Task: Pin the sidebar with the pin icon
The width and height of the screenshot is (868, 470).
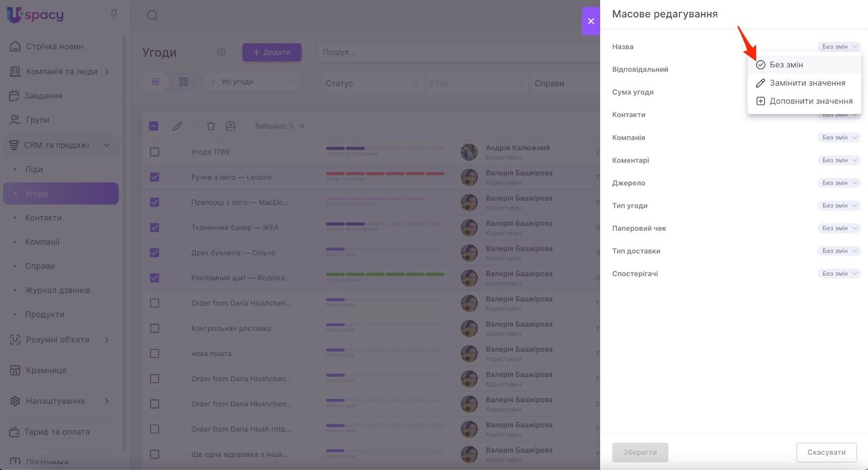Action: pyautogui.click(x=114, y=13)
